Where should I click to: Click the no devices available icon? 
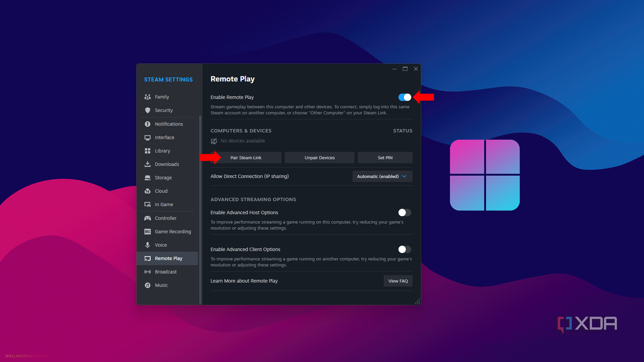(214, 141)
